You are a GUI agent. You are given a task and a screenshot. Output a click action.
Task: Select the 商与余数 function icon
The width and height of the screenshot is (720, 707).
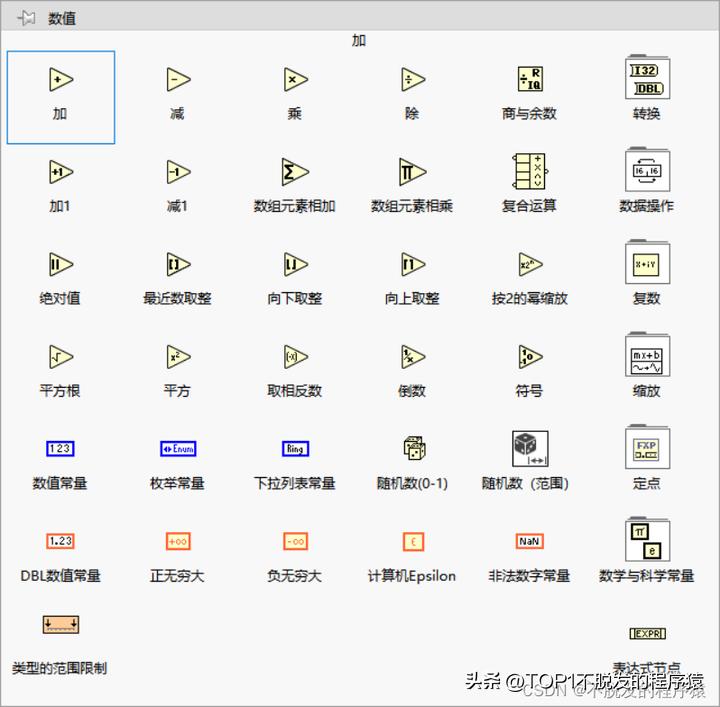(x=530, y=79)
